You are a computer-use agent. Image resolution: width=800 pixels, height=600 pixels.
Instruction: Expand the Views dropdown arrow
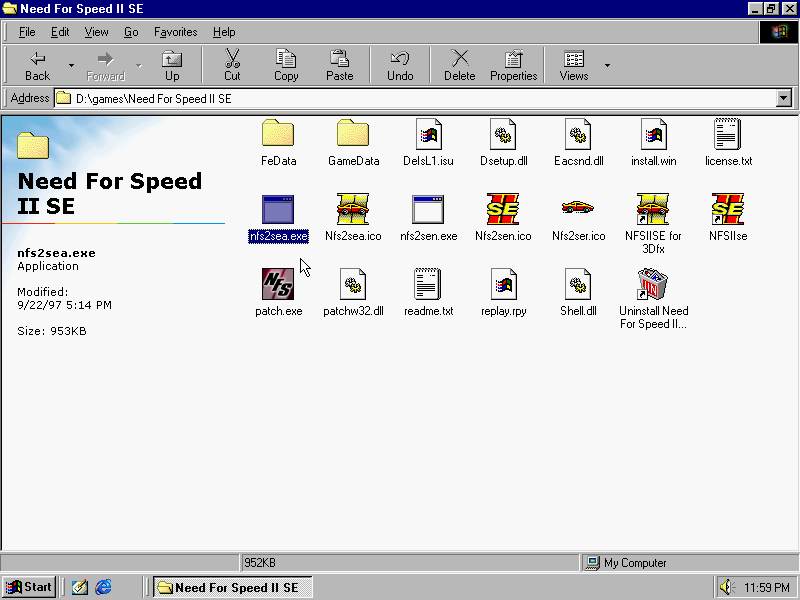coord(607,66)
